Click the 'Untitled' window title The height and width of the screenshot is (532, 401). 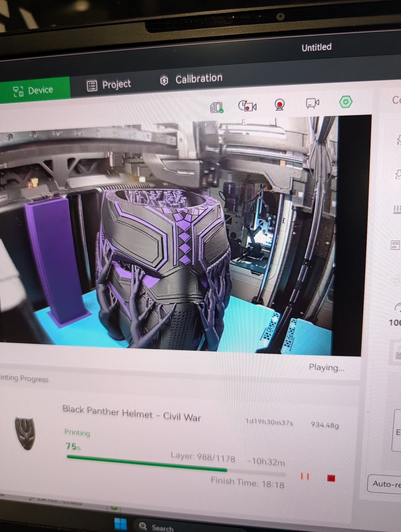pos(316,47)
